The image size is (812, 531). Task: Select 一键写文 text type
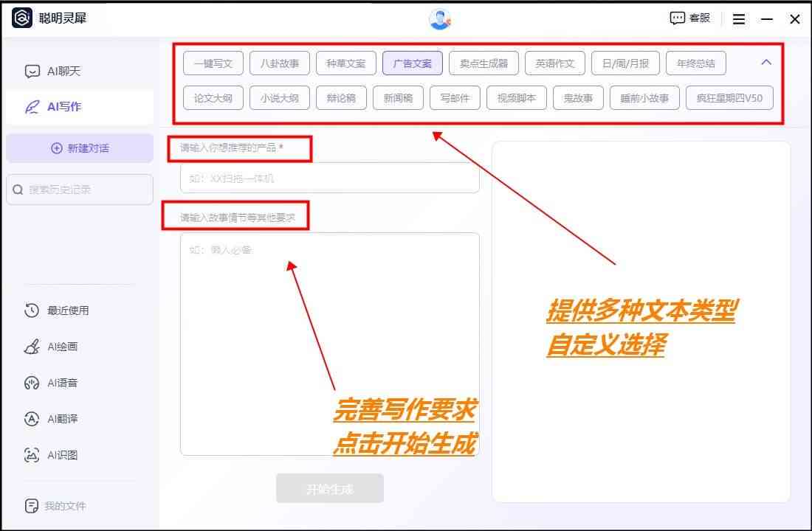(x=213, y=63)
